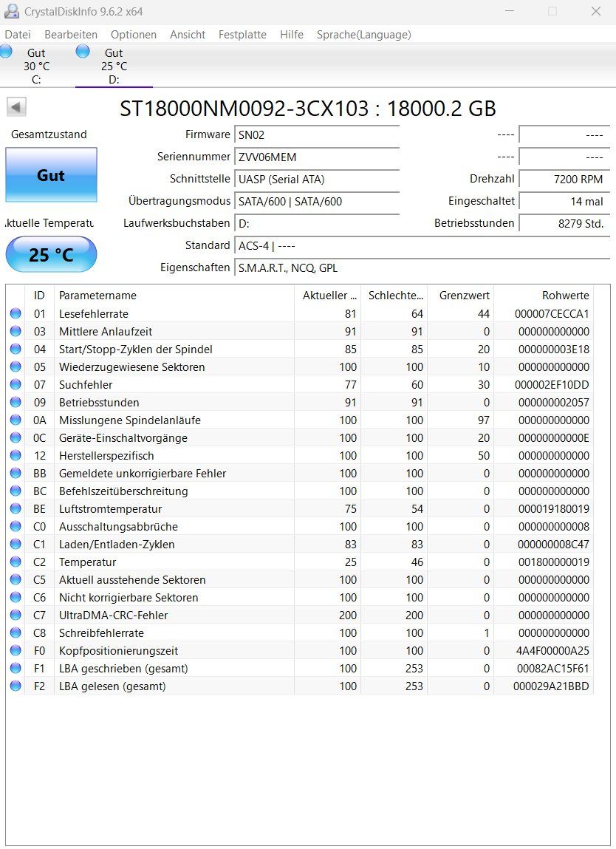616x849 pixels.
Task: Open the Sprache(Language) menu
Action: point(363,35)
